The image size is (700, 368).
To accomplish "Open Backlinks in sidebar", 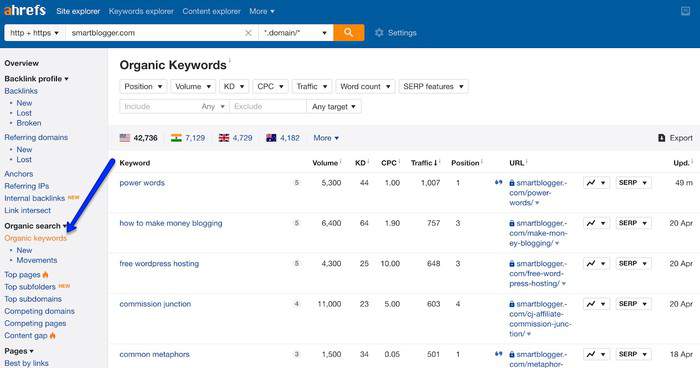I will 21,91.
